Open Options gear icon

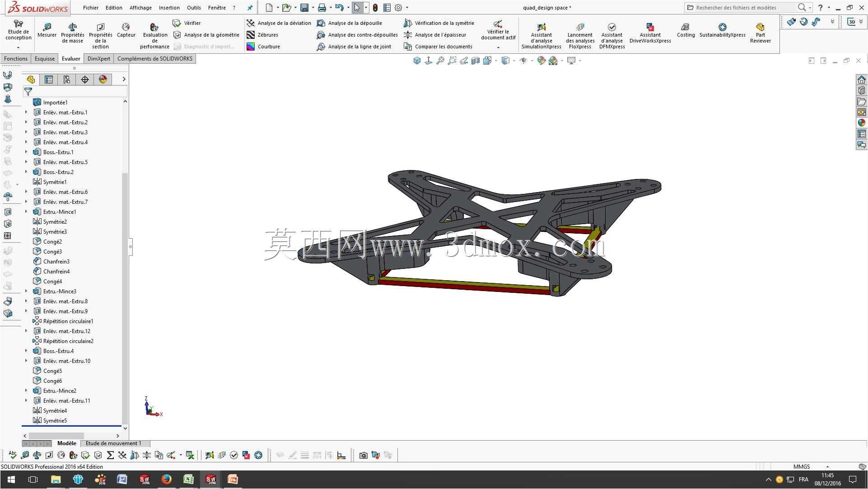[x=398, y=8]
